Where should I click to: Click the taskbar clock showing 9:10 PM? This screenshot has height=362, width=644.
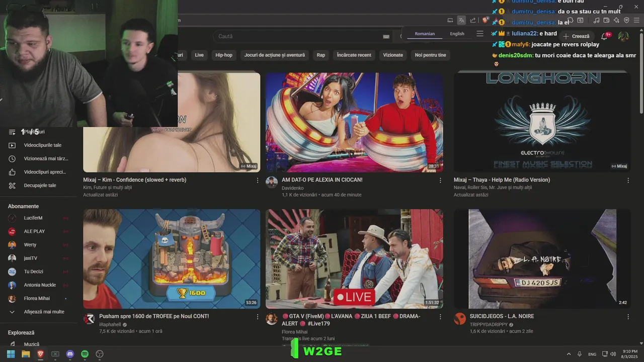[629, 354]
